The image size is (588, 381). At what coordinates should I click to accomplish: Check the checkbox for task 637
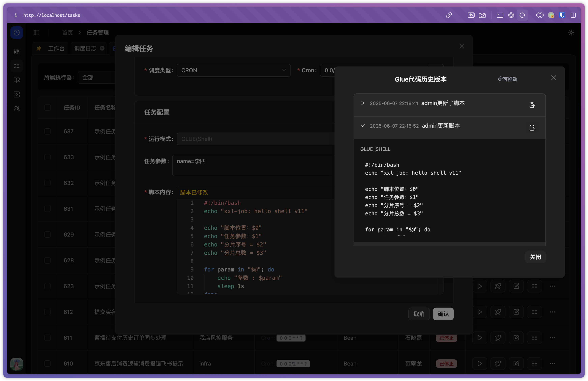[x=47, y=132]
